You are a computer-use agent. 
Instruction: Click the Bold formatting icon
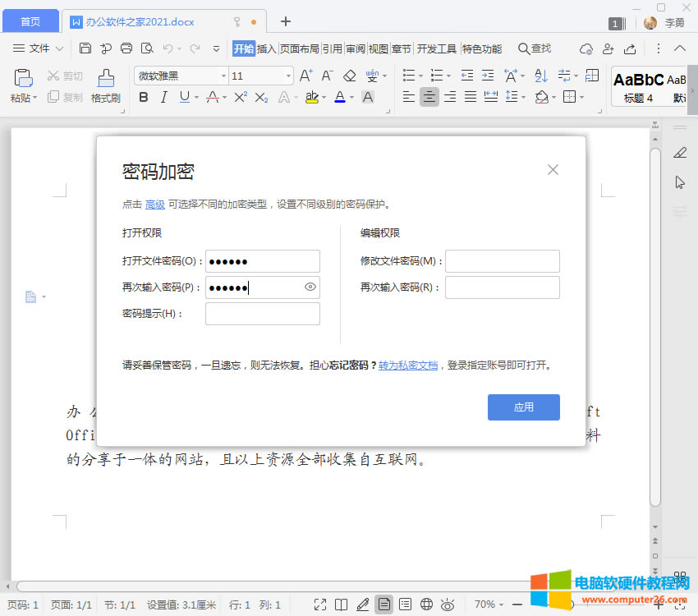point(144,98)
